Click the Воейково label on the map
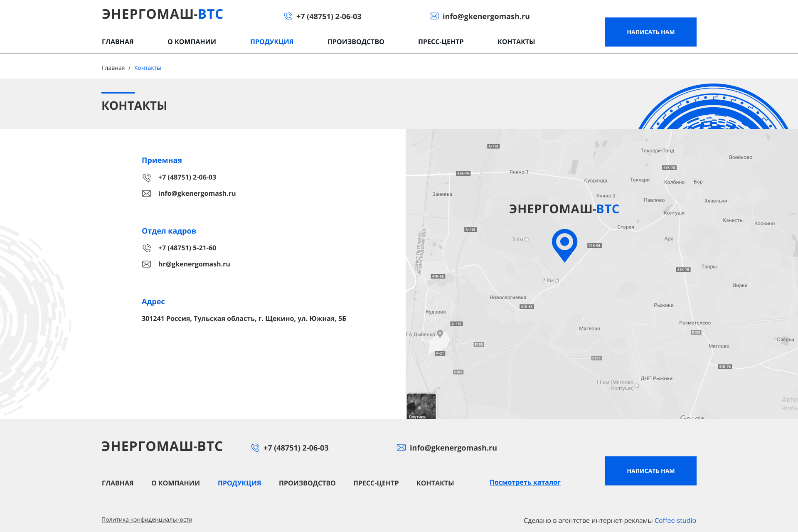This screenshot has height=532, width=798. pyautogui.click(x=741, y=157)
